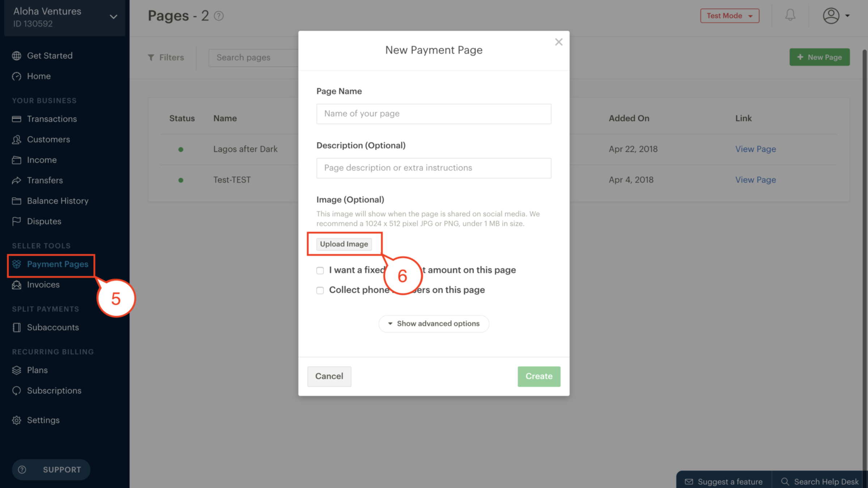Open Customers via its sidebar icon

click(17, 139)
